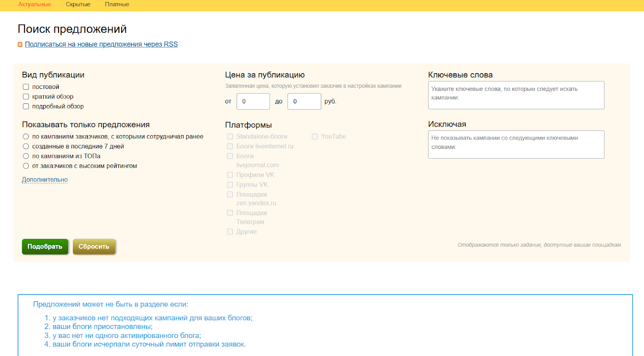
Task: Open the Актуальные tab
Action: tap(35, 4)
